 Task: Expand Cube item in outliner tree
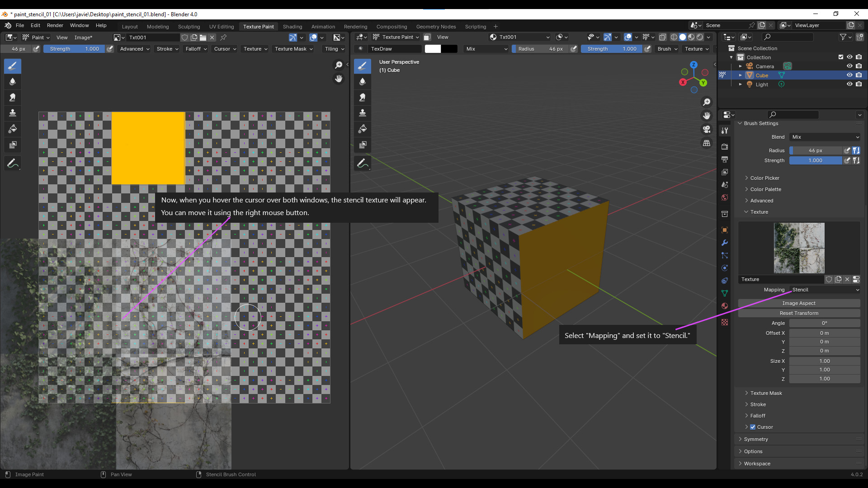tap(741, 75)
